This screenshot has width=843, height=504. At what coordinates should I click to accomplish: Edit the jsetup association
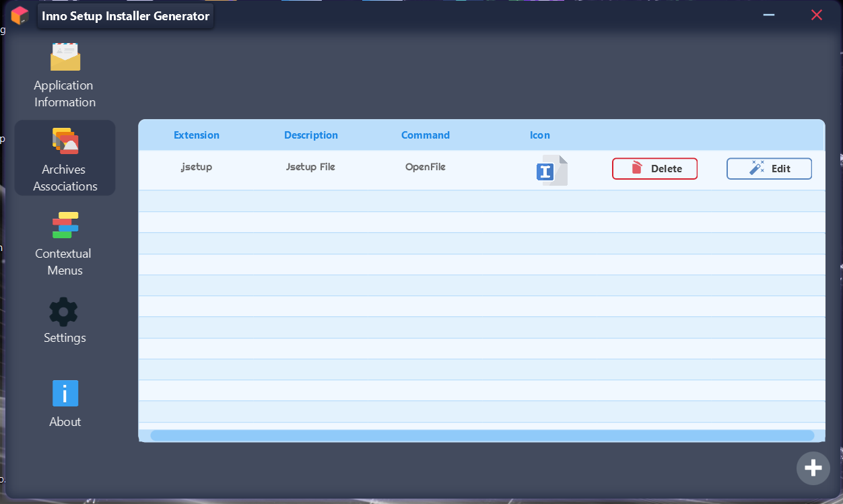pyautogui.click(x=769, y=168)
